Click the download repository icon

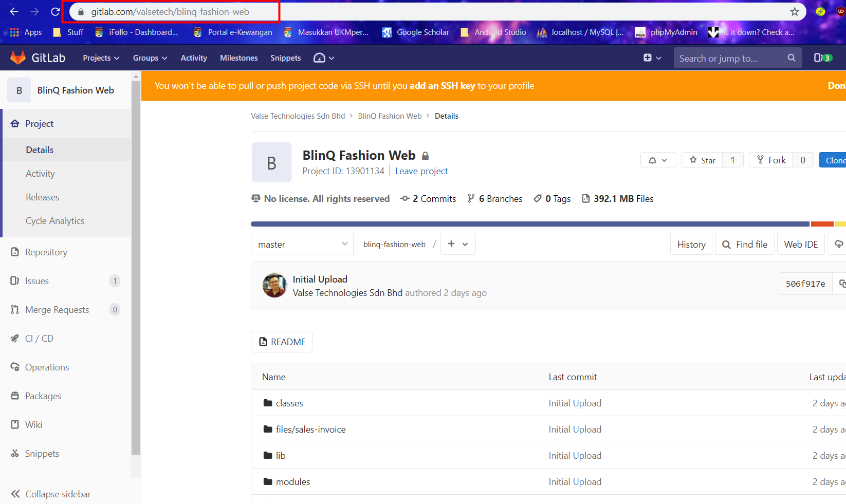point(838,244)
